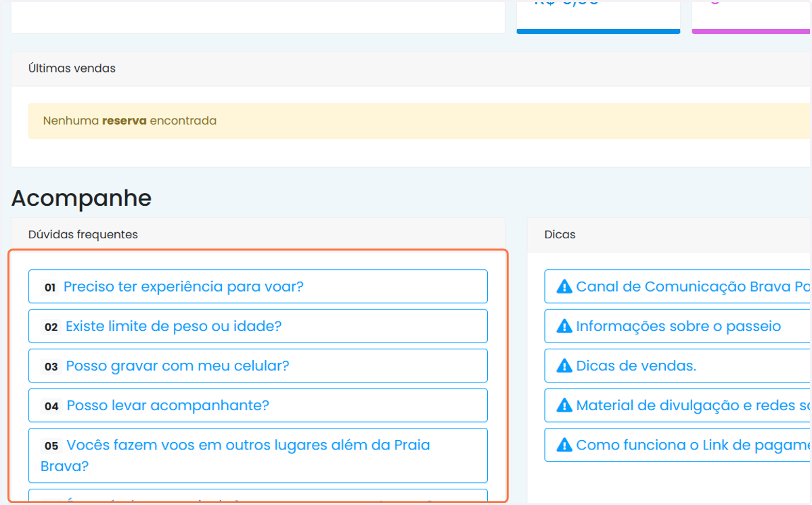Viewport: 812px width, 505px height.
Task: Open FAQ 'Preciso ter experiência para voar?'
Action: point(258,286)
